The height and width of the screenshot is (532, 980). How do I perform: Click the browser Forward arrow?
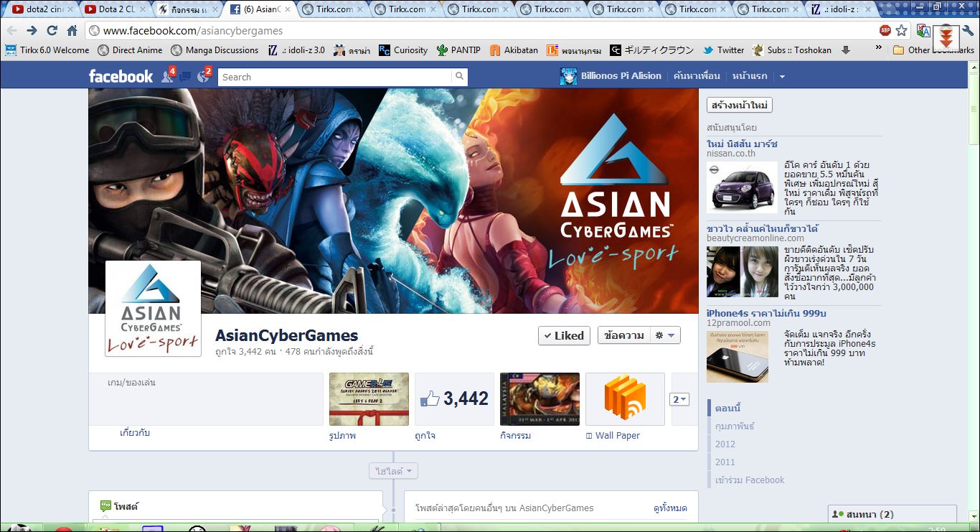pyautogui.click(x=32, y=31)
